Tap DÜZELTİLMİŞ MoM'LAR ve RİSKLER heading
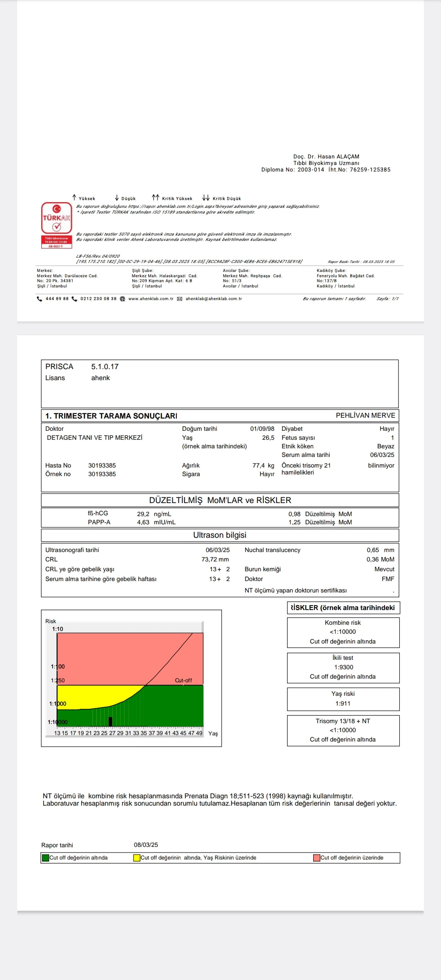 (220, 500)
